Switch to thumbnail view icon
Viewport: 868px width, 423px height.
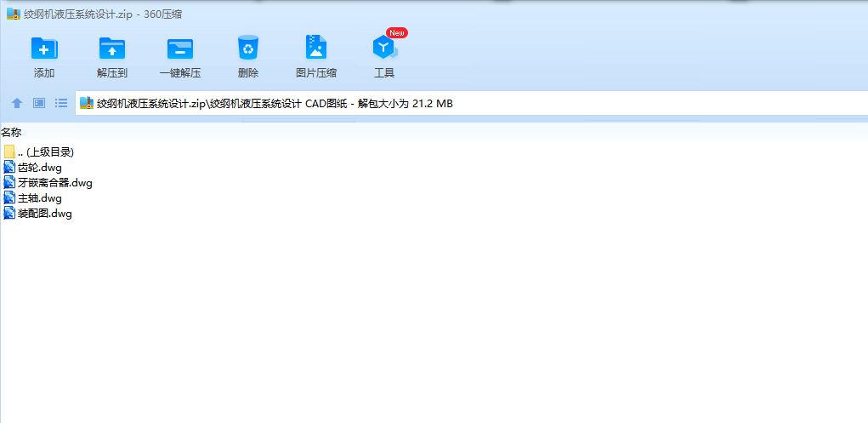click(39, 103)
